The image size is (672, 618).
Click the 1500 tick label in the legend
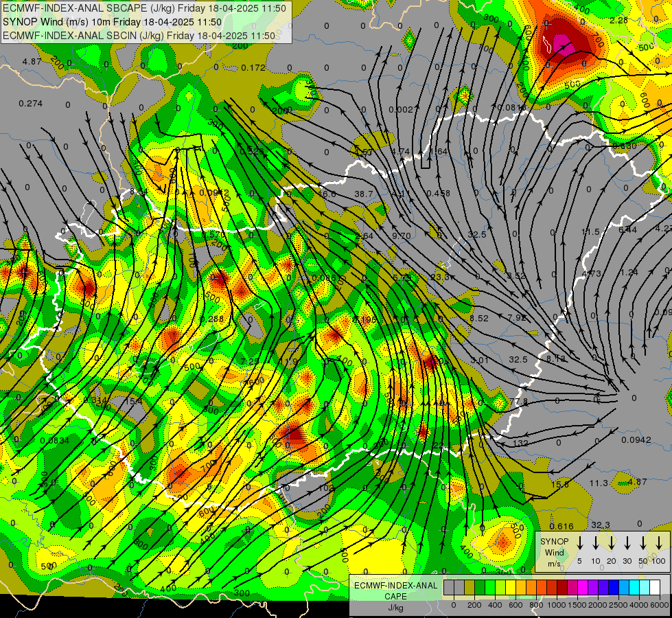577,605
